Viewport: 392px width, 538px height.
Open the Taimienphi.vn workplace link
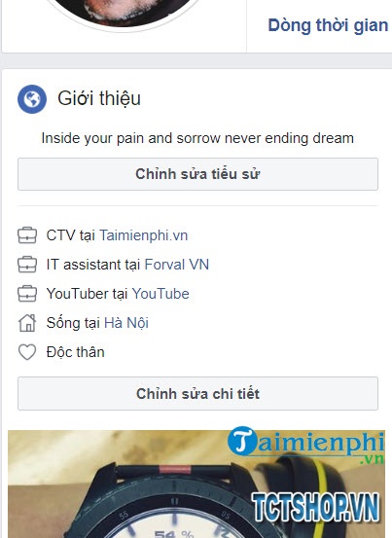144,235
